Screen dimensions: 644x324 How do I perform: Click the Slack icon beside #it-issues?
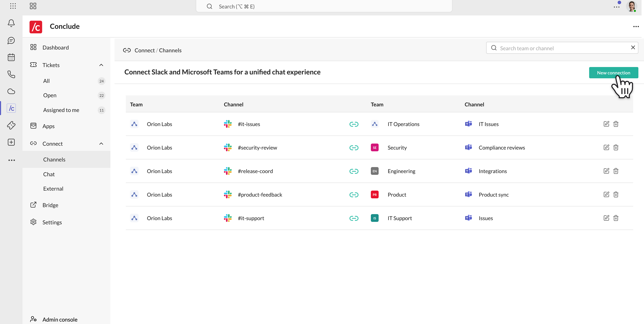pyautogui.click(x=228, y=124)
